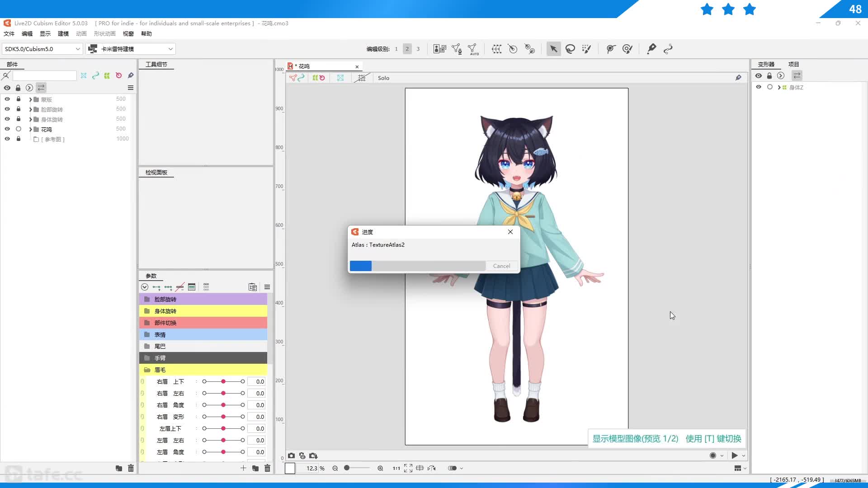Viewport: 868px width, 488px height.
Task: Open the 帮助 menu
Action: 146,34
